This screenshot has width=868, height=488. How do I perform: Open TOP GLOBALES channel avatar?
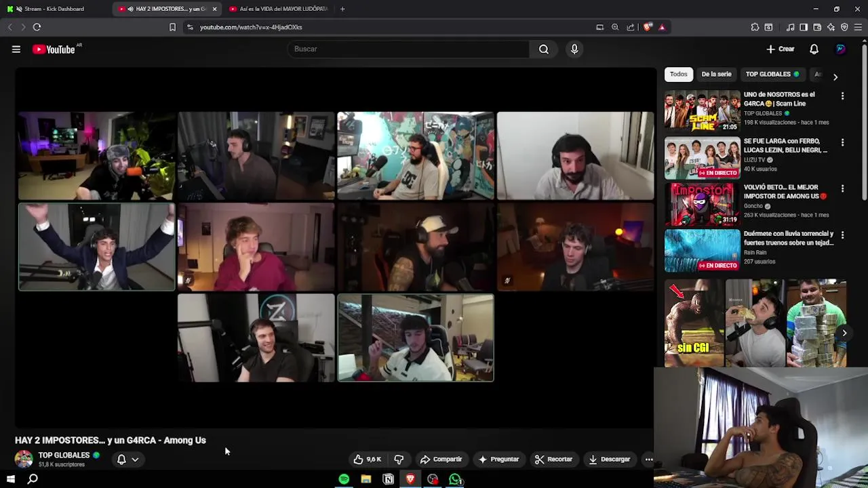point(24,459)
